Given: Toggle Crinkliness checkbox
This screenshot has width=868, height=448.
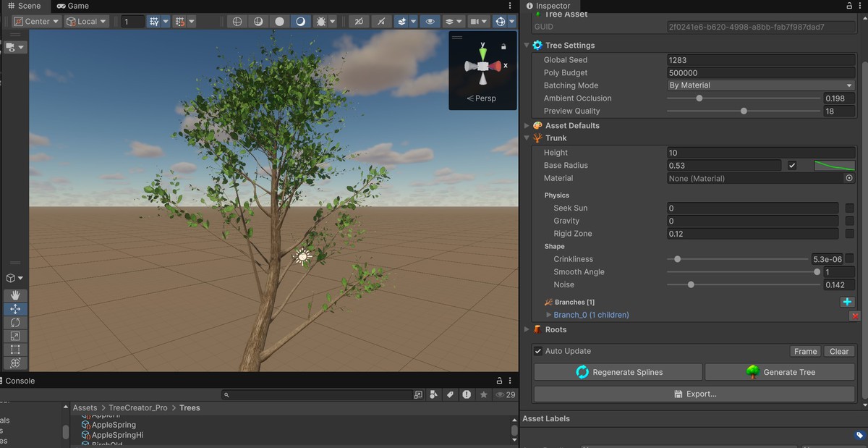Looking at the screenshot, I should (x=849, y=259).
